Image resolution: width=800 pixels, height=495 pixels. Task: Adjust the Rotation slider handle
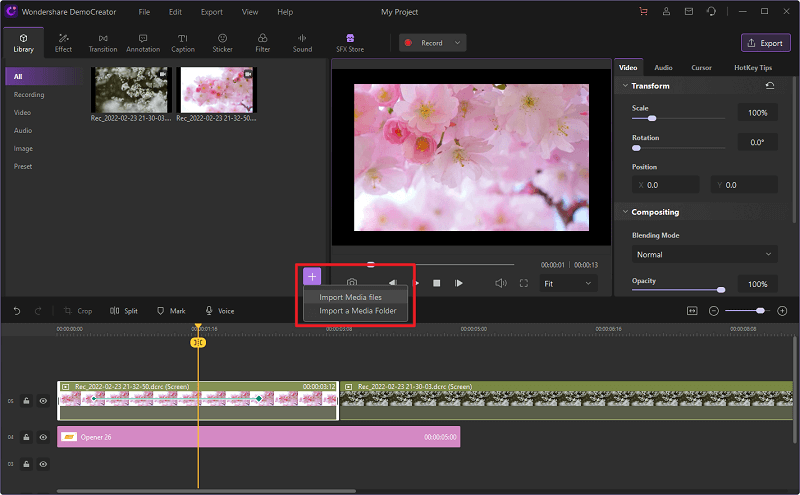636,148
